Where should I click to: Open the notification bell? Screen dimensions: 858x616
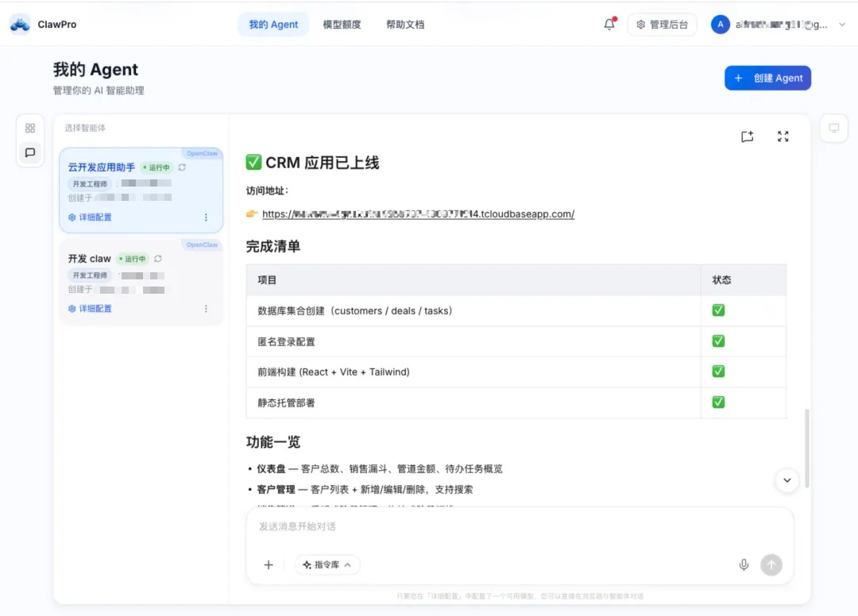tap(609, 24)
